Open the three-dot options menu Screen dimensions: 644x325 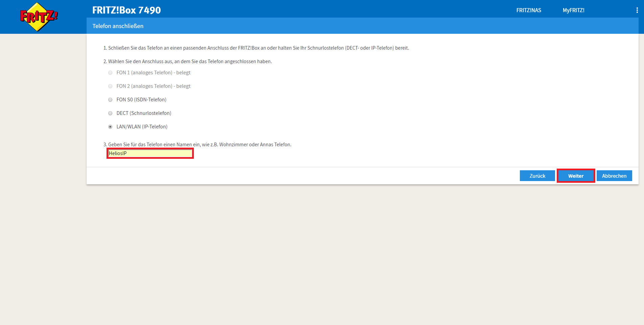pyautogui.click(x=637, y=10)
